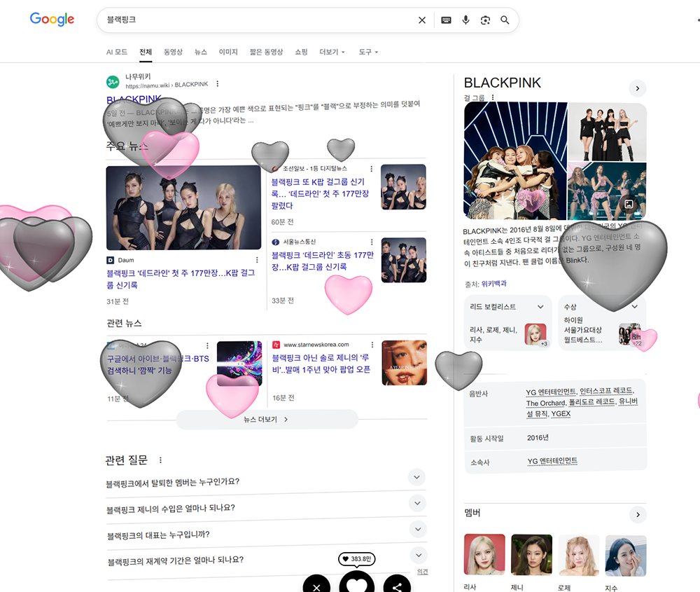Screen dimensions: 700x592
Task: Open the 제니 member thumbnail
Action: 531,555
